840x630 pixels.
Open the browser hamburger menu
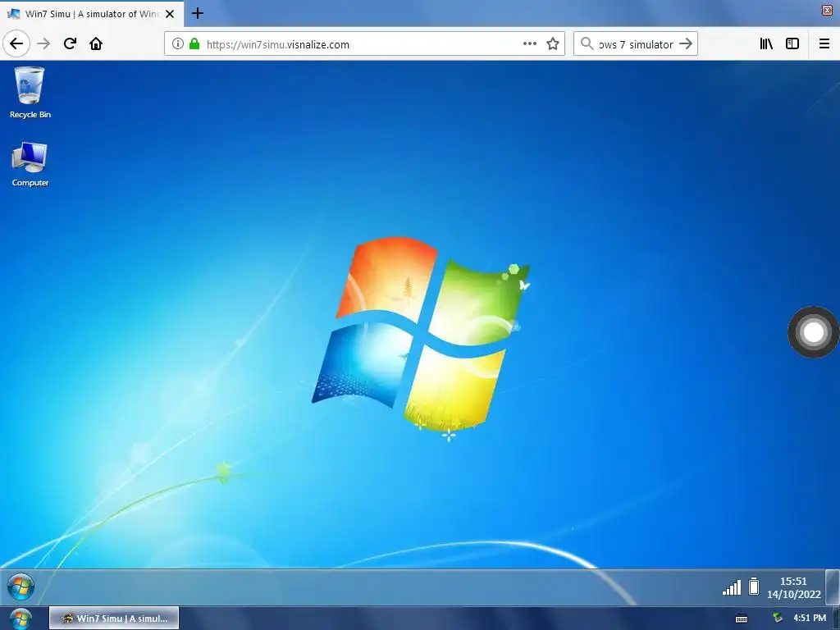824,44
